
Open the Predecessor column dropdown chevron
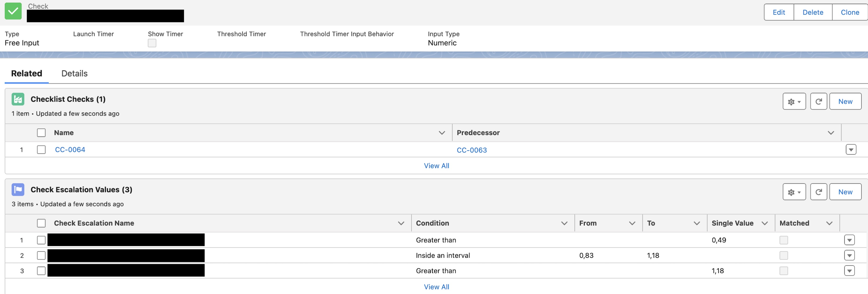pyautogui.click(x=831, y=133)
